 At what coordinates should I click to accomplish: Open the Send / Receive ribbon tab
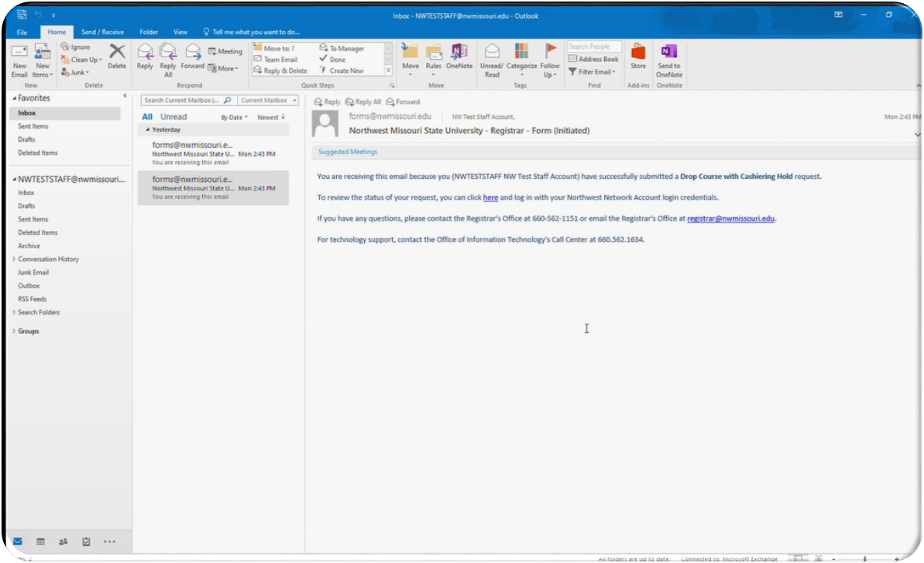[102, 32]
